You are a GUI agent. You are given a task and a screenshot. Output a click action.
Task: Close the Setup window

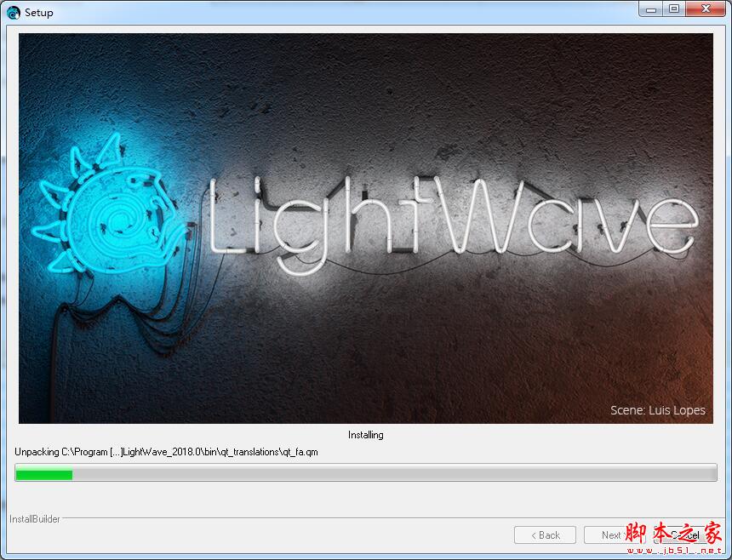[706, 9]
